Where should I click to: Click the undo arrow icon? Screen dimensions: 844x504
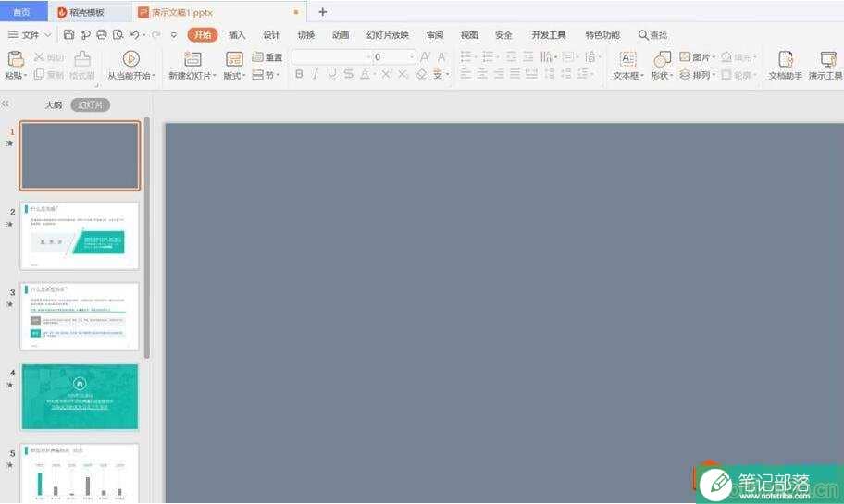pos(134,34)
